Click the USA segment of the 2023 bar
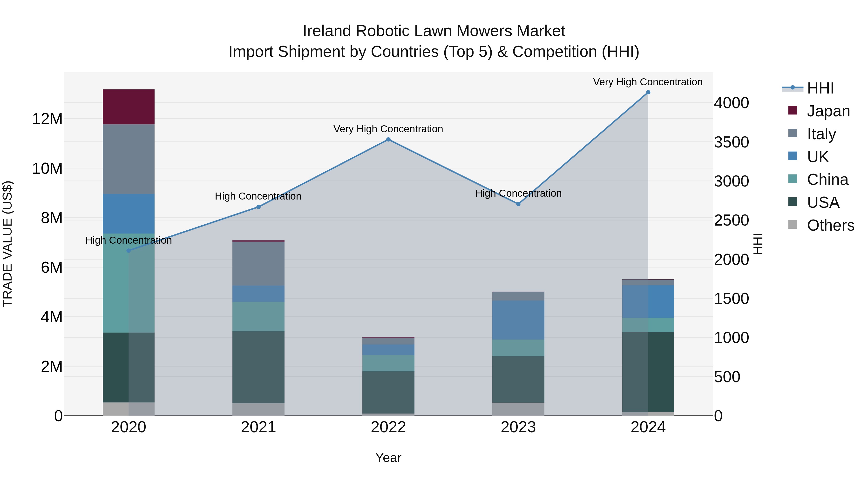The width and height of the screenshot is (868, 488). click(518, 380)
